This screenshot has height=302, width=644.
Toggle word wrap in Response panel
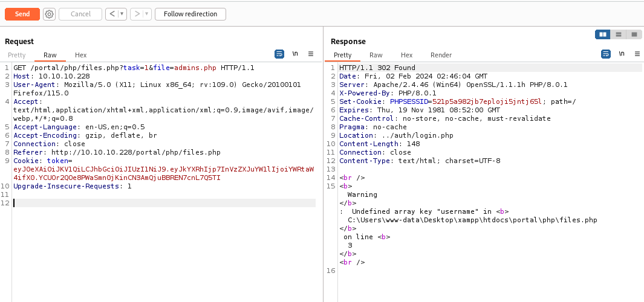[x=605, y=54]
